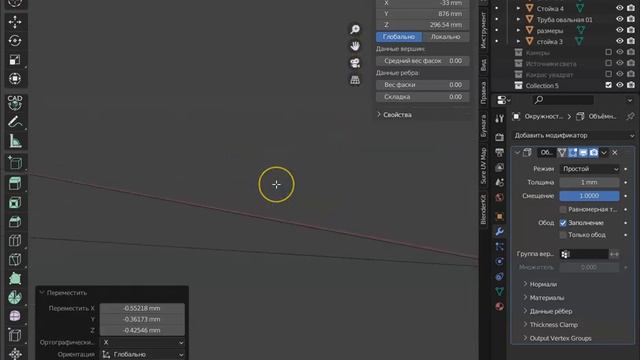Open Добавить модификатор dropdown
The height and width of the screenshot is (360, 640).
pyautogui.click(x=573, y=136)
